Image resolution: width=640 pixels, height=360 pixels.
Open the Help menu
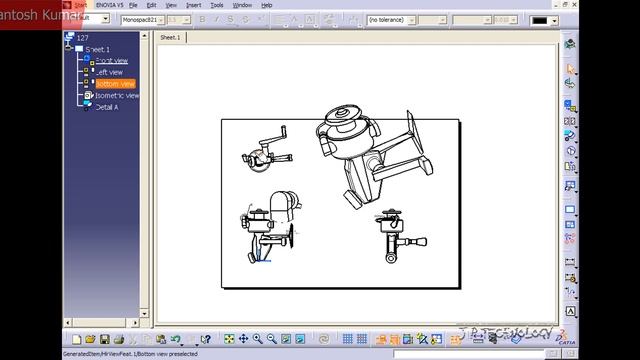tap(267, 5)
